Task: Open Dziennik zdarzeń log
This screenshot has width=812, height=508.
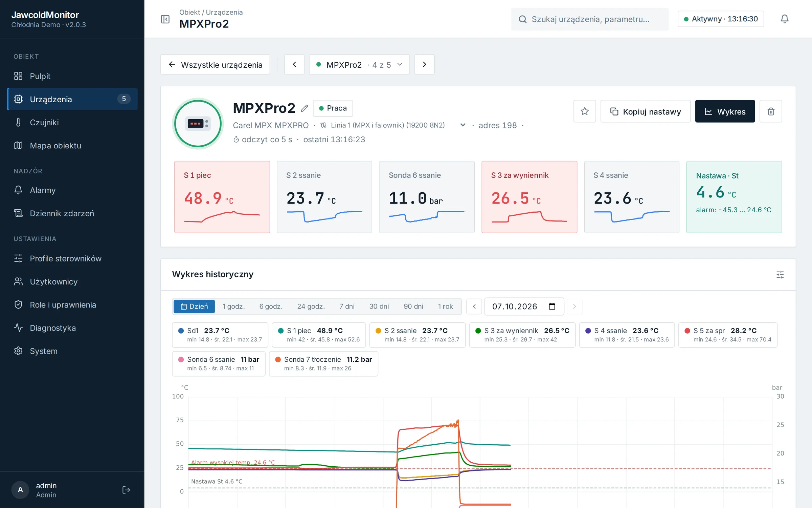Action: tap(72, 213)
